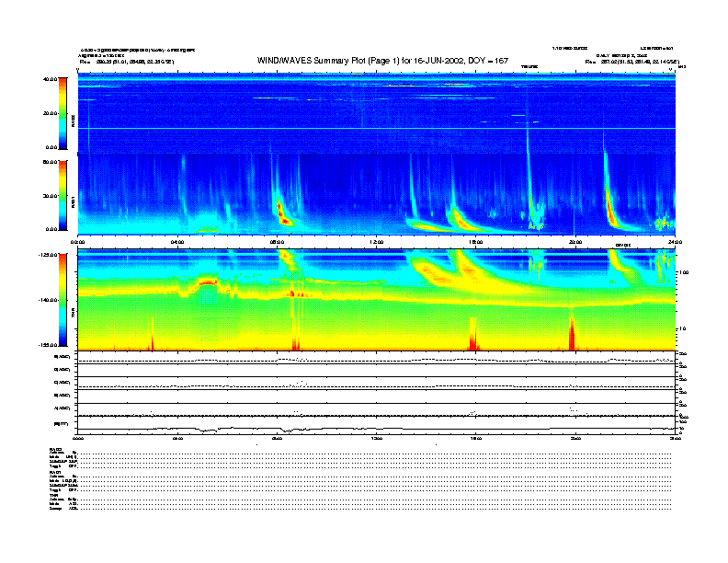Click the red spike near 20:00 at TNR bottom
The width and height of the screenshot is (728, 563).
coord(572,334)
